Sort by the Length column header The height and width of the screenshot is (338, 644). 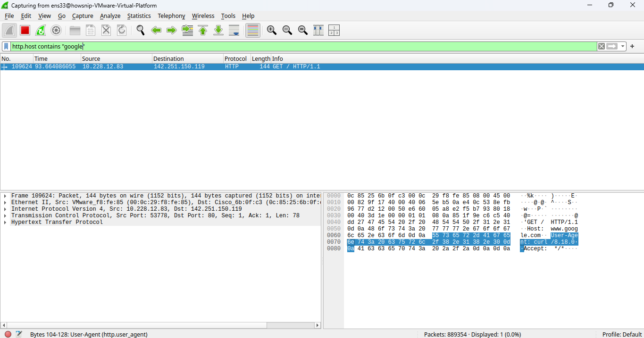pyautogui.click(x=261, y=59)
